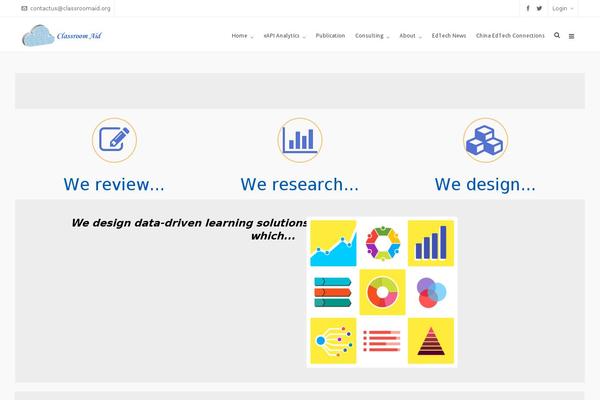Click the "We review..." heading link
The width and height of the screenshot is (600, 400).
[114, 184]
